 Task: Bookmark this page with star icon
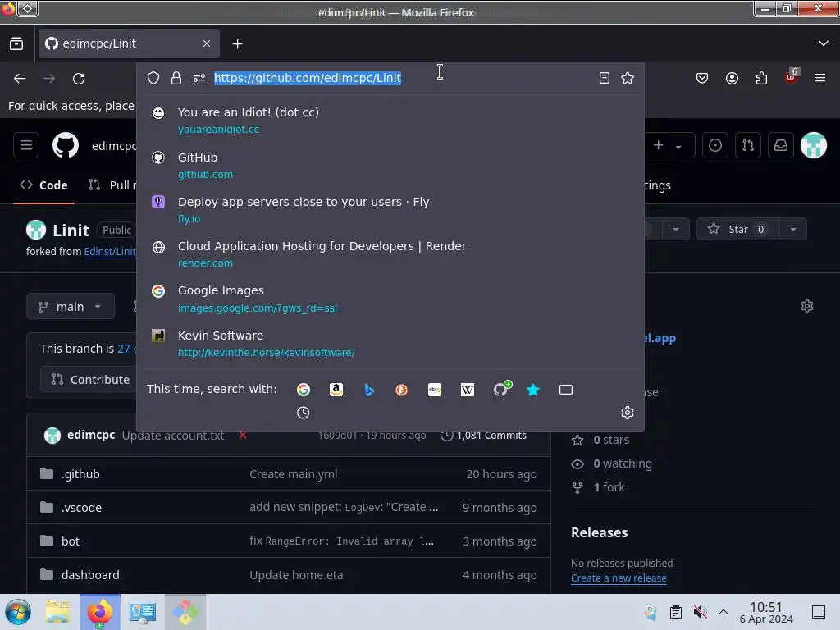click(628, 78)
